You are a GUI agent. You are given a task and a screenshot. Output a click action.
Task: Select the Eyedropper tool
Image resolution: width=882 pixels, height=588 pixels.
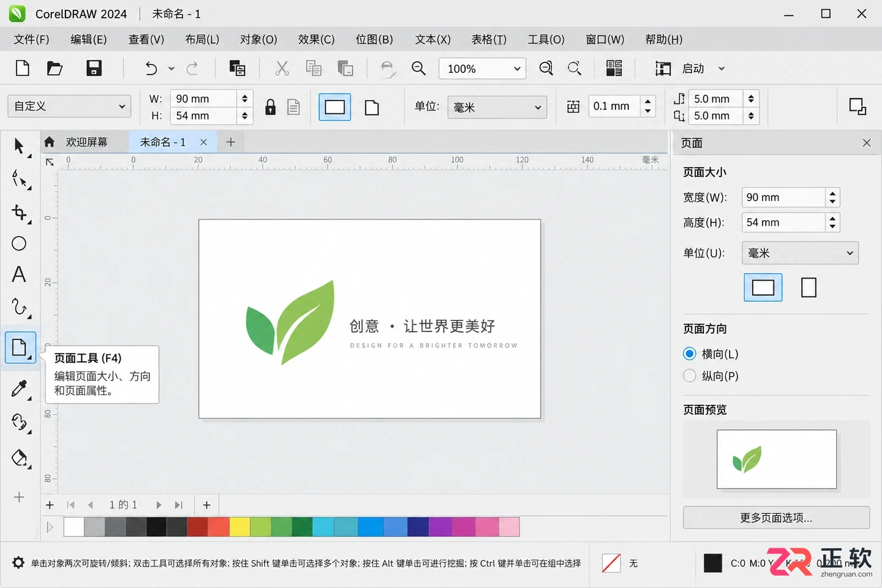point(20,388)
